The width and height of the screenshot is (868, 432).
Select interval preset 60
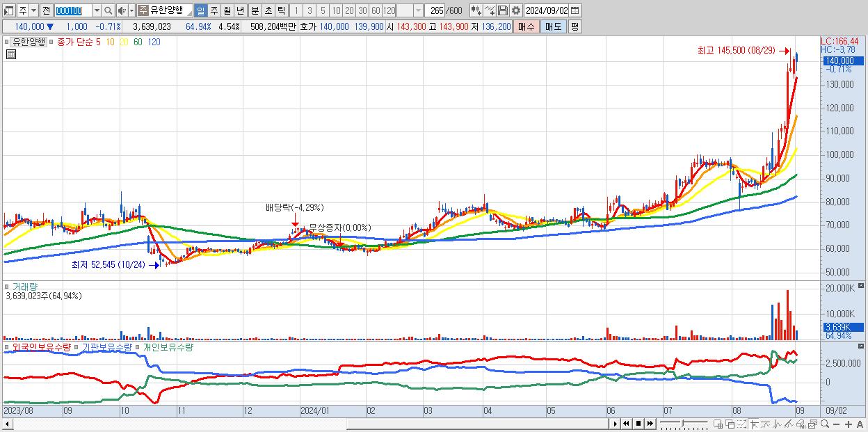pos(376,10)
